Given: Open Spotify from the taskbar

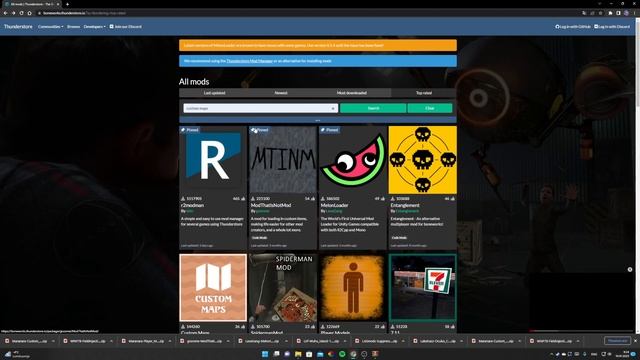Looking at the screenshot, I should point(342,354).
